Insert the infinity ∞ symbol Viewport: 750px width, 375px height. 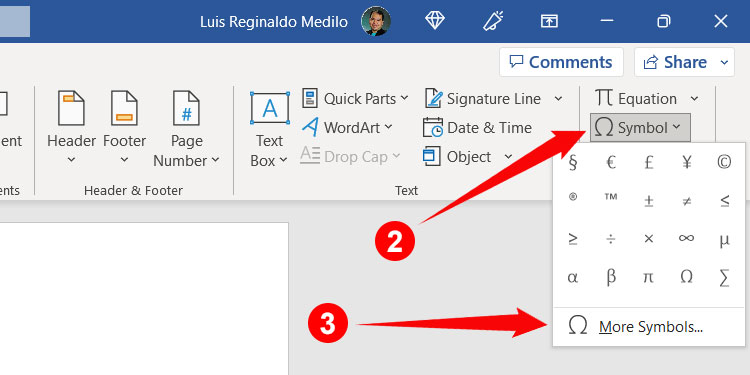pos(686,239)
